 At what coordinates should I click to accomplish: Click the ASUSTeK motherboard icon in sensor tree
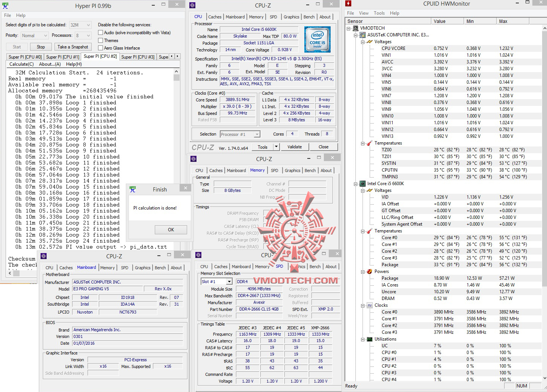point(363,35)
